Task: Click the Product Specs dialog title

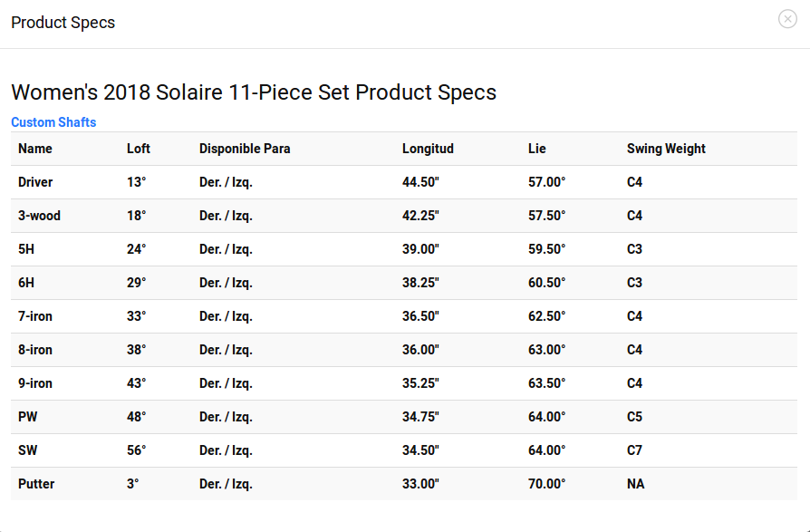Action: [63, 23]
